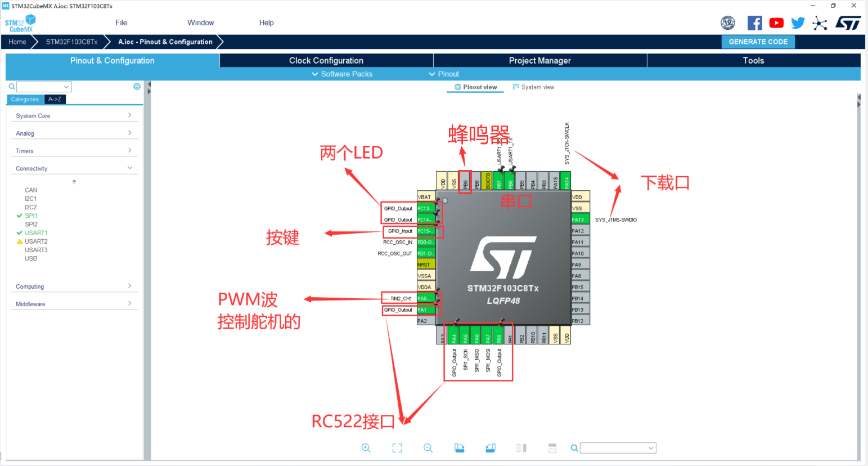This screenshot has width=868, height=466.
Task: Select pin PA12 on the chip
Action: (581, 231)
